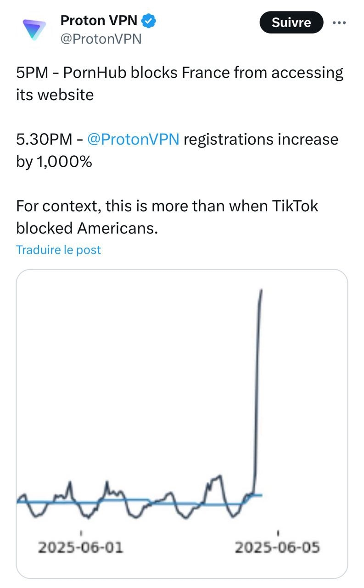The width and height of the screenshot is (364, 588).
Task: Click the 2025-06-01 axis label
Action: [x=81, y=548]
